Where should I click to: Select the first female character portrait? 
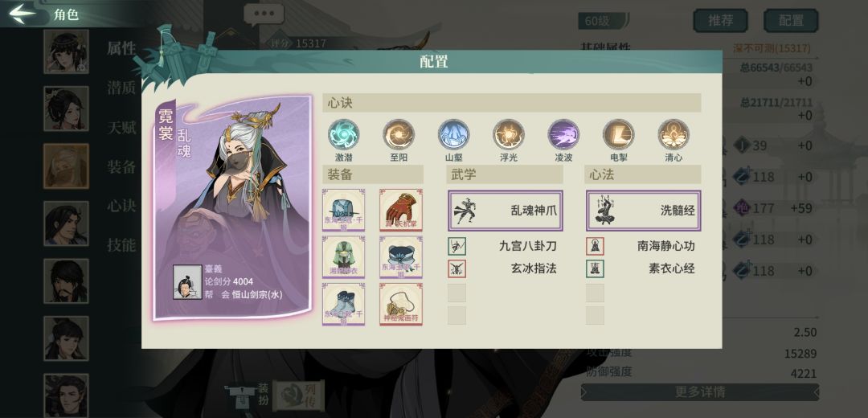pos(66,51)
